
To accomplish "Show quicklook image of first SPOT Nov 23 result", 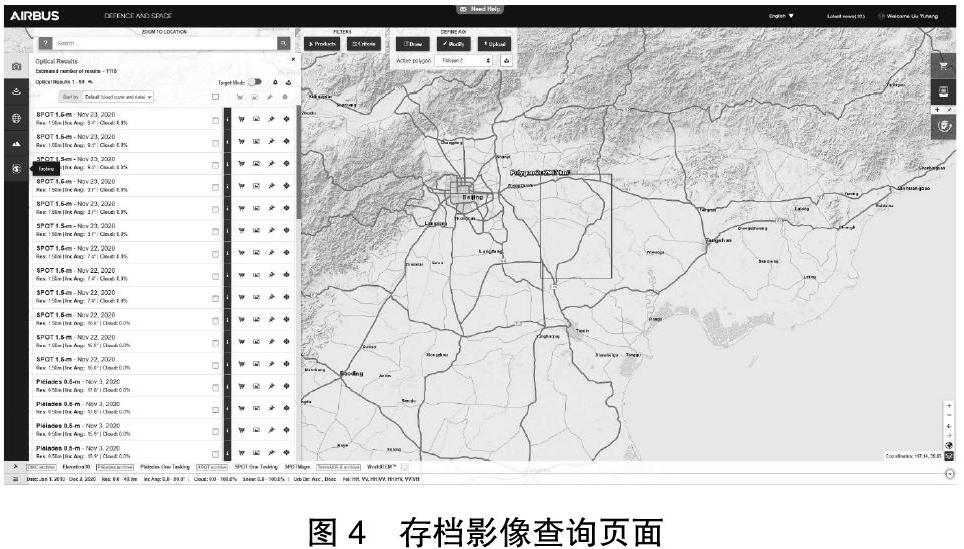I will tap(256, 119).
